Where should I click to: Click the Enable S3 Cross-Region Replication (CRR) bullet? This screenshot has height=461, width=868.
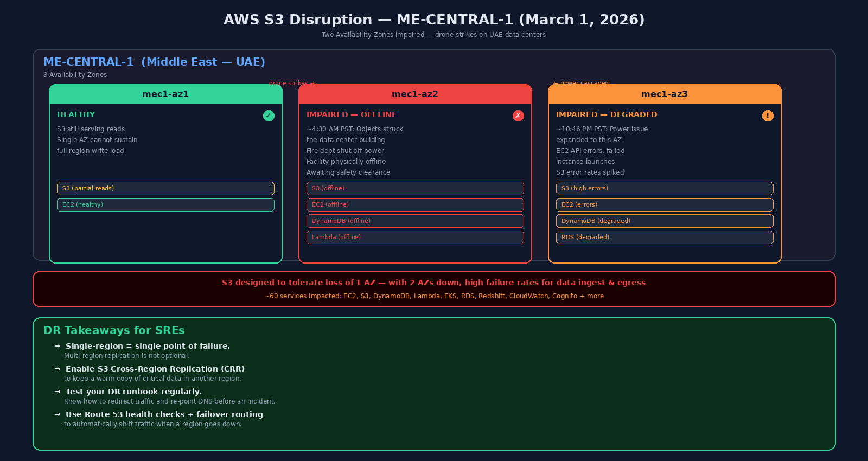pyautogui.click(x=155, y=369)
